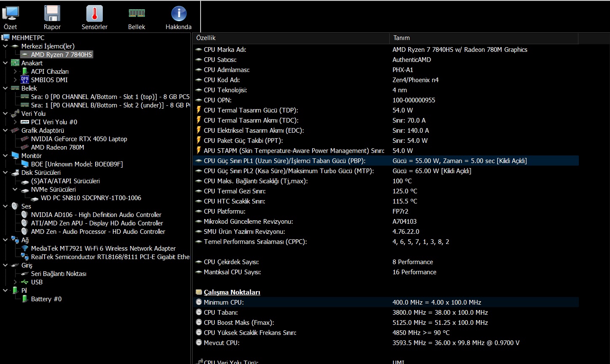Viewport: 610px width, 364px height.
Task: Collapse the Grafik Adaptörü group
Action: click(x=5, y=131)
